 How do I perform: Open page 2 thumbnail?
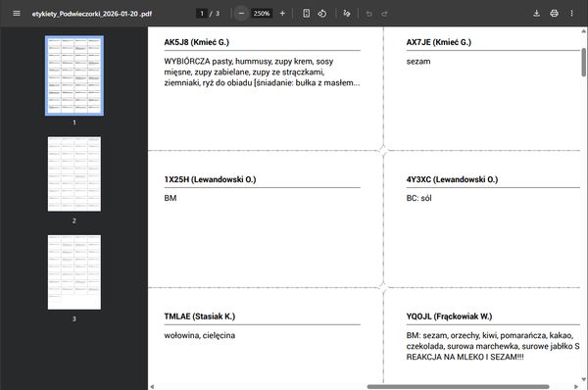click(74, 174)
